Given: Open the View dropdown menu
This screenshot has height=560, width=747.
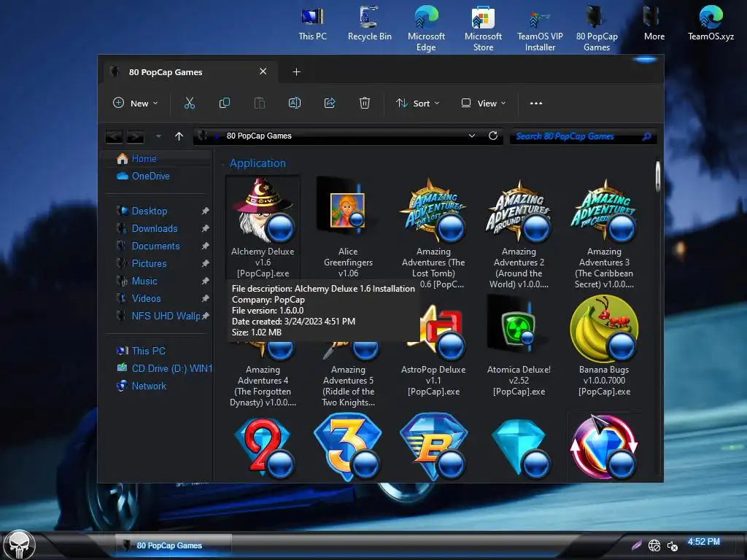Looking at the screenshot, I should (x=484, y=103).
